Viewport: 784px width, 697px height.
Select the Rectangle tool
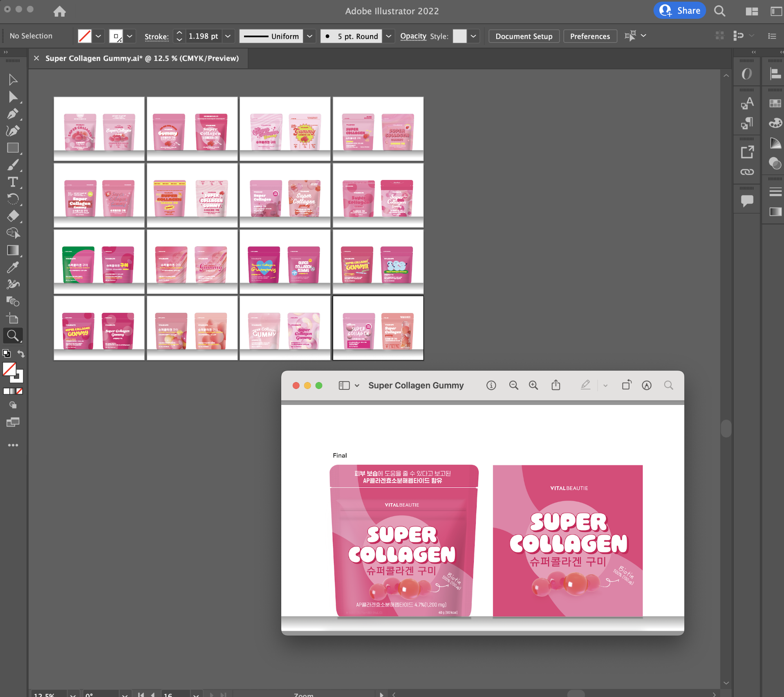[13, 148]
